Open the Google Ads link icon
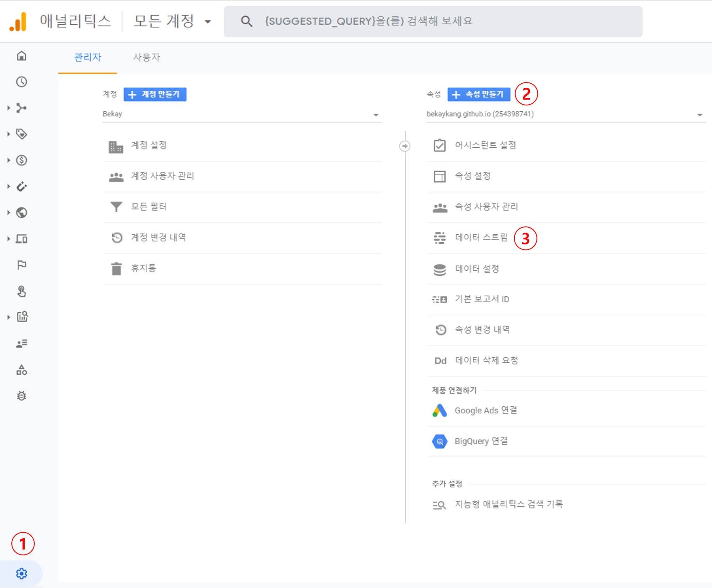 point(439,411)
